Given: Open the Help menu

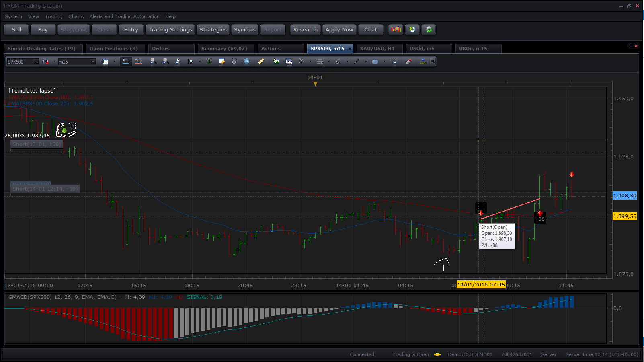Looking at the screenshot, I should click(170, 16).
